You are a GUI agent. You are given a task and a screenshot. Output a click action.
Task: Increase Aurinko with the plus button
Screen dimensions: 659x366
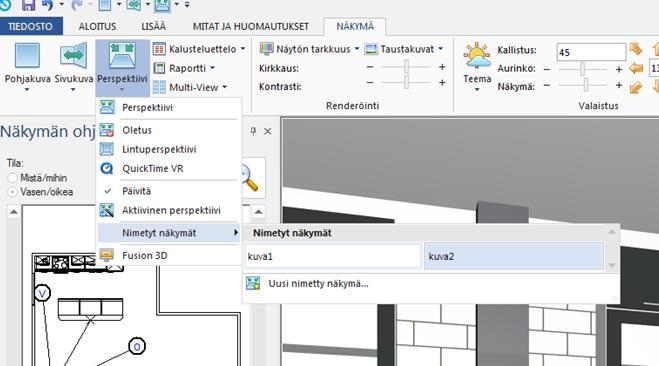click(x=619, y=69)
